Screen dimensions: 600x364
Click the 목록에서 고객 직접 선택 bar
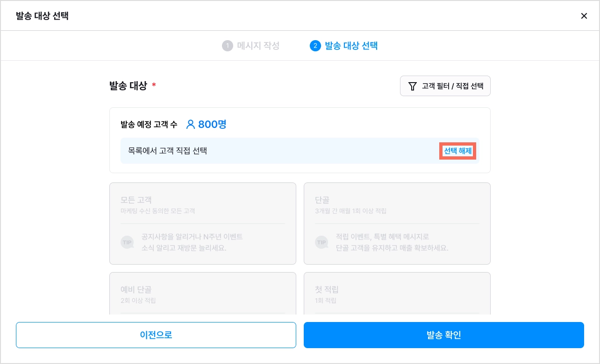click(300, 151)
